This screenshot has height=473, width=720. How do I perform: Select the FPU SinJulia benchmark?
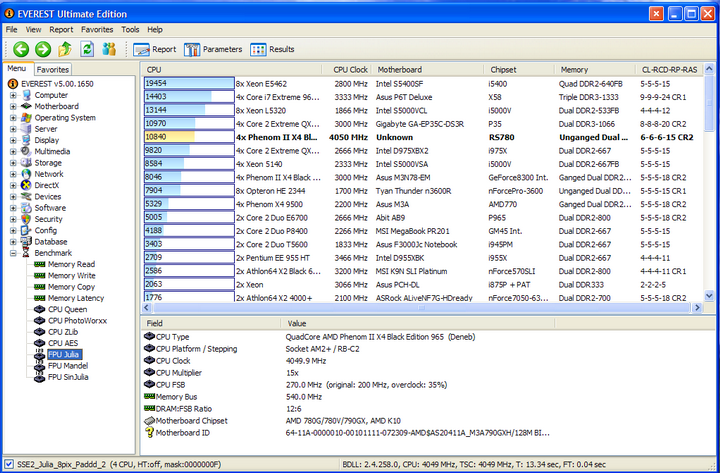[x=68, y=377]
